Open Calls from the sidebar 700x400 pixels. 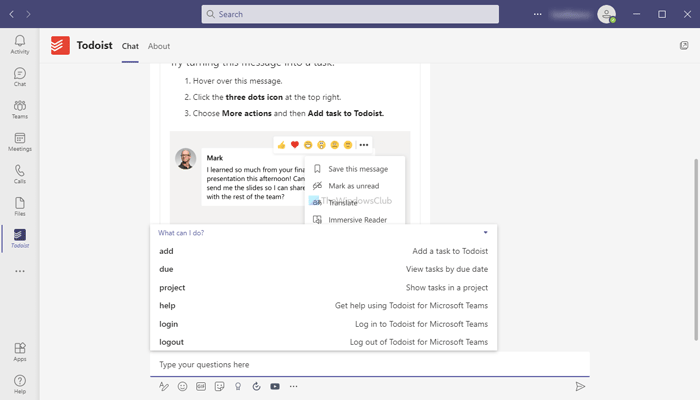coord(20,174)
